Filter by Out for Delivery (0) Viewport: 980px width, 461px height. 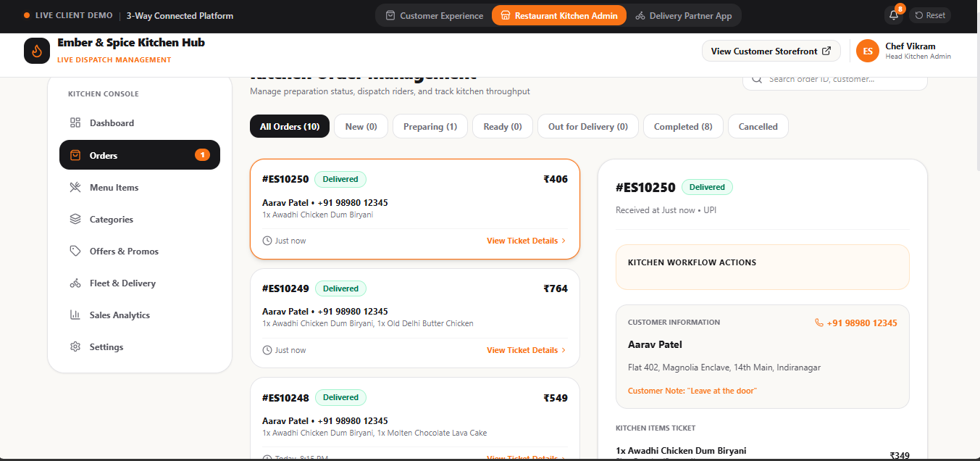(588, 126)
